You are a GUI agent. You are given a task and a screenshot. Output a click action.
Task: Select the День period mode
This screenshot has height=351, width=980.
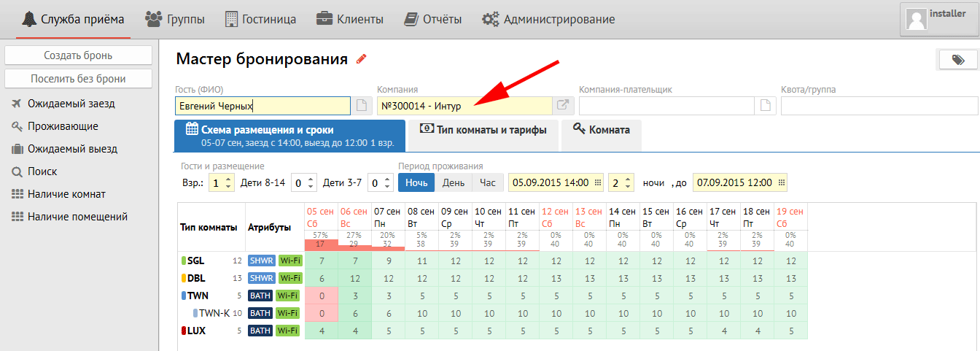click(454, 182)
